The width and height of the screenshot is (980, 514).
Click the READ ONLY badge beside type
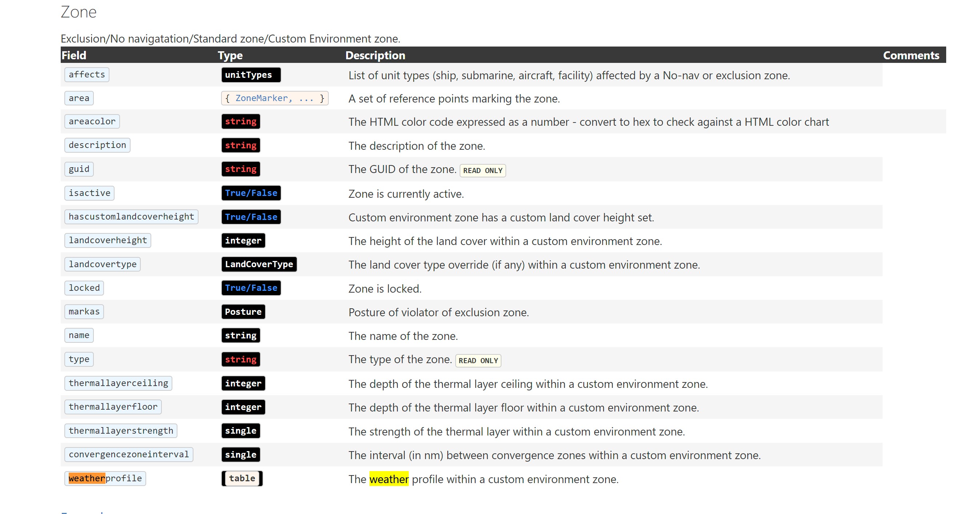click(x=479, y=360)
